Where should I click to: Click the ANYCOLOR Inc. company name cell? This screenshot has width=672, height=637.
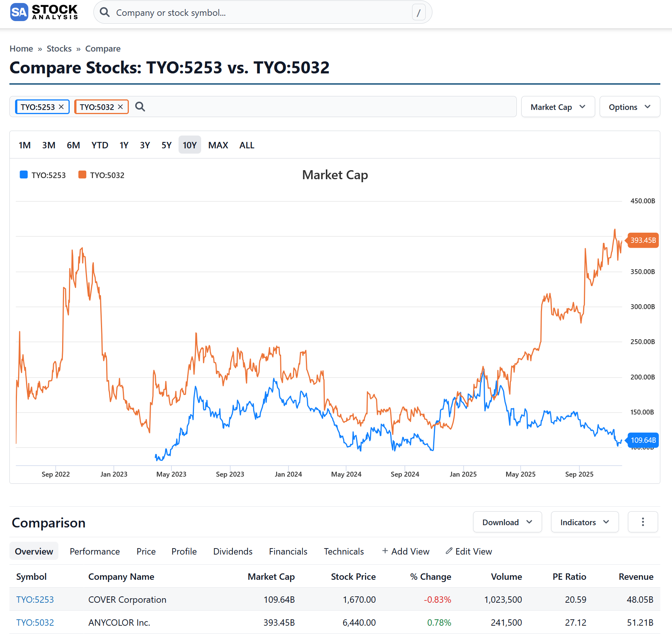[x=119, y=622]
